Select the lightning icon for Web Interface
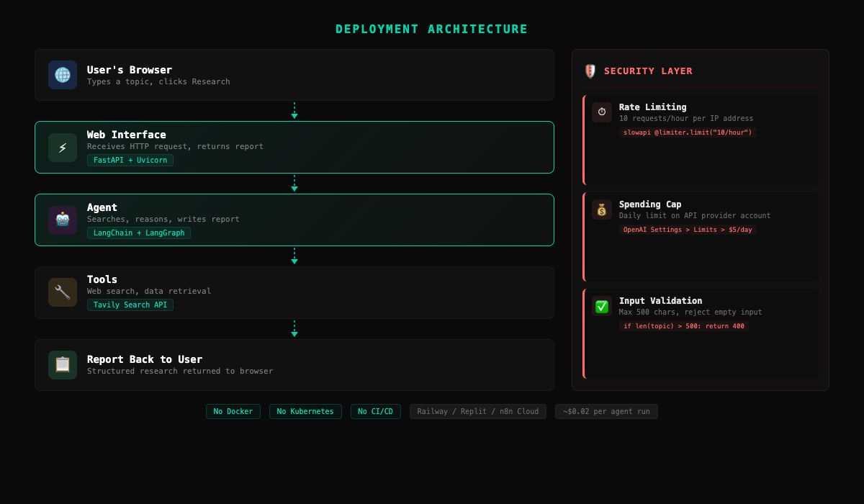864x504 pixels. [x=63, y=148]
